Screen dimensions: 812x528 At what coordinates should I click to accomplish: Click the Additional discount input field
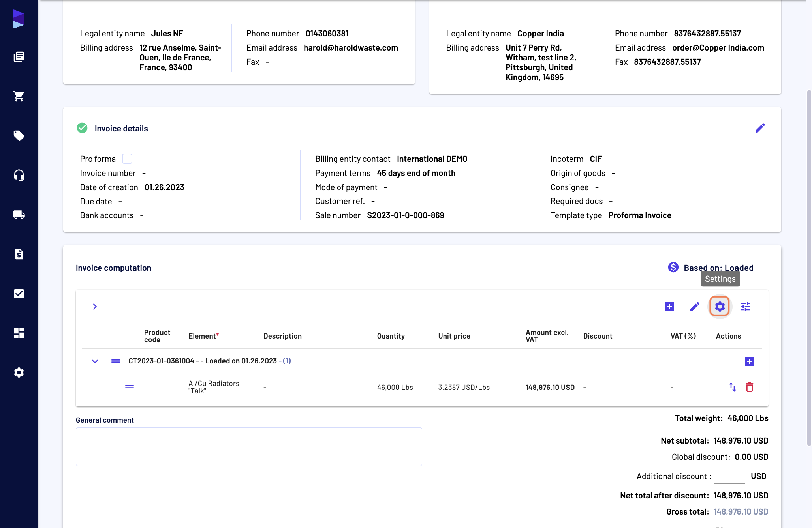[x=729, y=477]
